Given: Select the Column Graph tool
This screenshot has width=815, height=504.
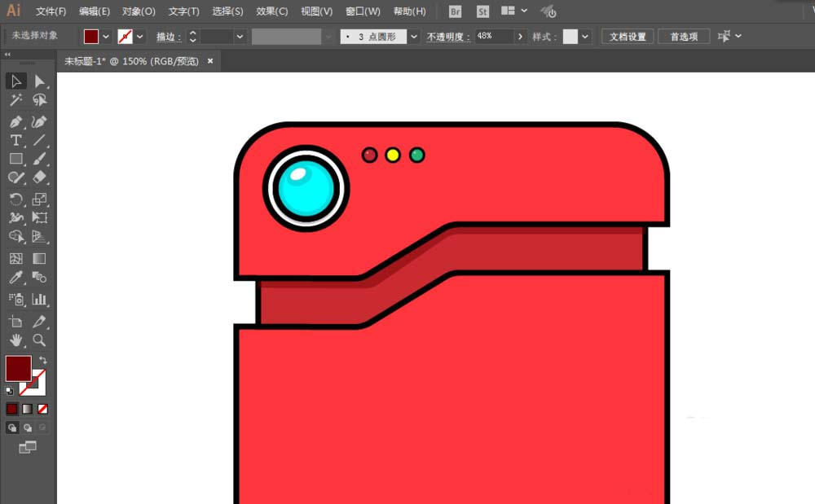Looking at the screenshot, I should point(39,299).
